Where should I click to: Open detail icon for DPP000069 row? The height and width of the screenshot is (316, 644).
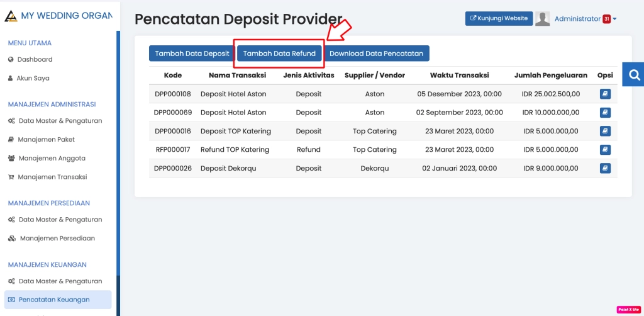(605, 113)
